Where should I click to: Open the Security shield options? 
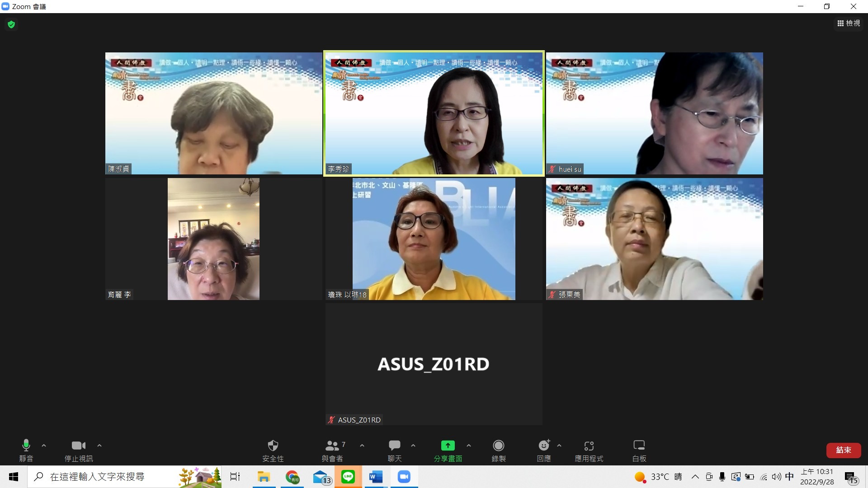(273, 450)
